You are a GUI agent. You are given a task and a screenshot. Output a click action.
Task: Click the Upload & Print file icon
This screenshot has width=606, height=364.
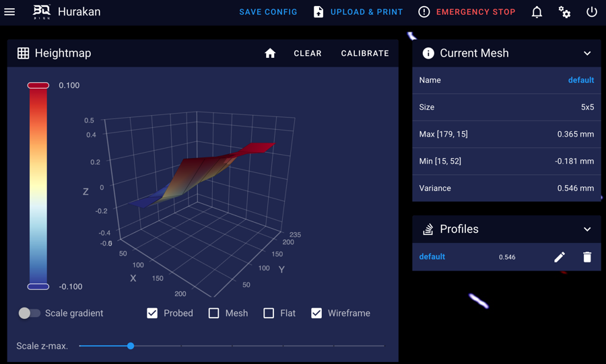318,12
